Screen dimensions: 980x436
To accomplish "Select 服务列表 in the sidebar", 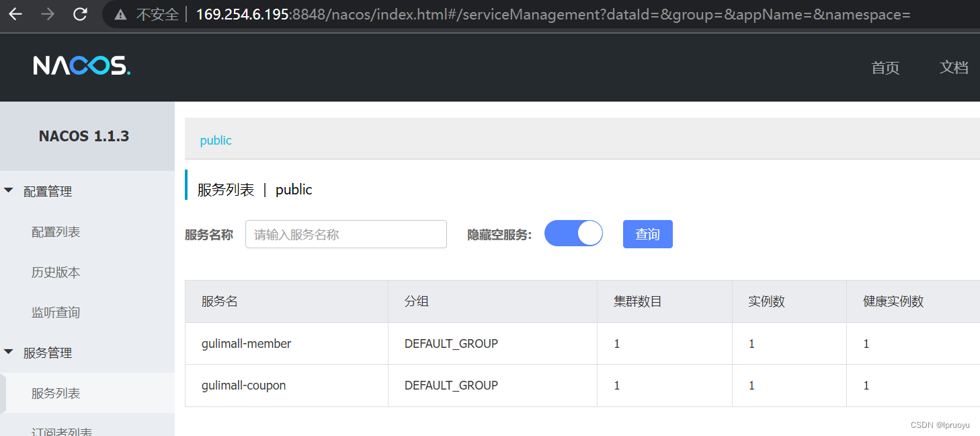I will 56,394.
